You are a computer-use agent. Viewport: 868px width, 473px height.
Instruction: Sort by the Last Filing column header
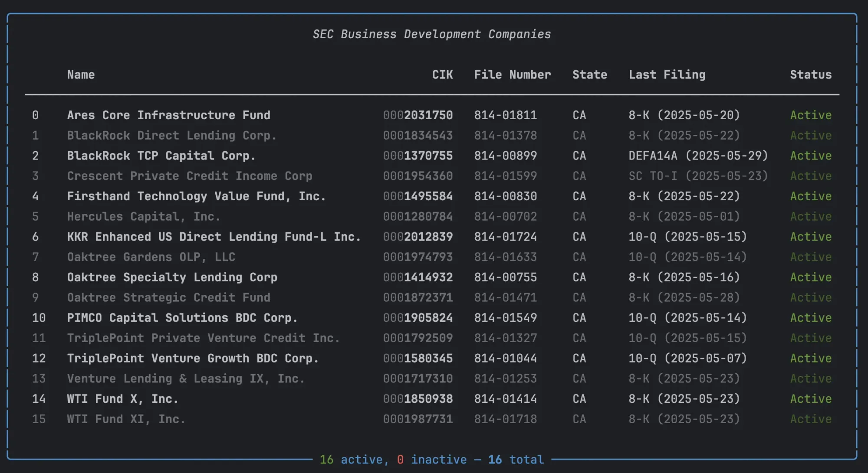667,74
